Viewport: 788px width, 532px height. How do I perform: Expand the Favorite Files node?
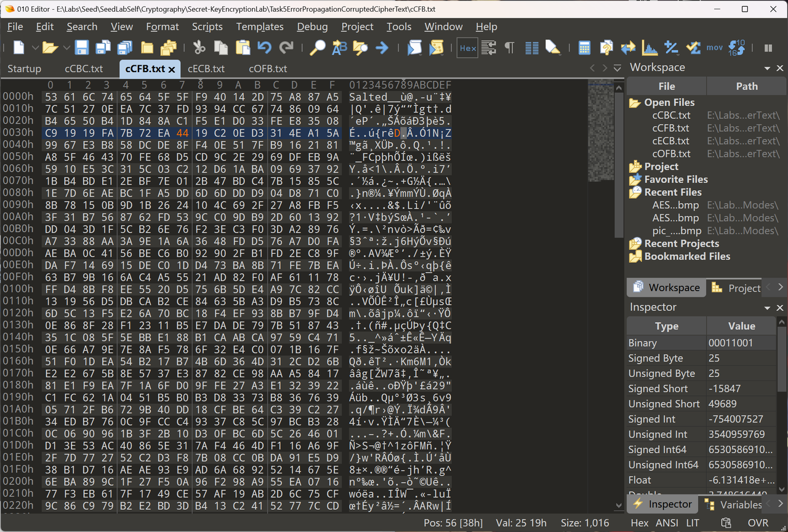coord(635,180)
